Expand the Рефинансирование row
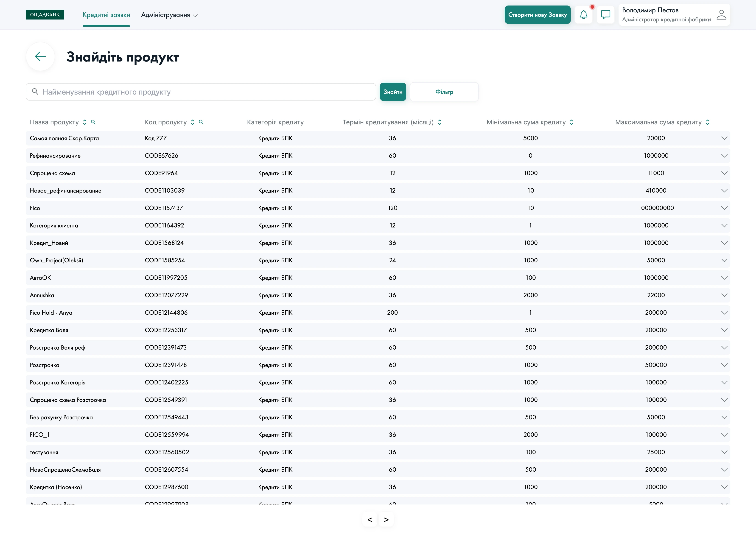Screen dimensions: 756x549 pos(724,156)
